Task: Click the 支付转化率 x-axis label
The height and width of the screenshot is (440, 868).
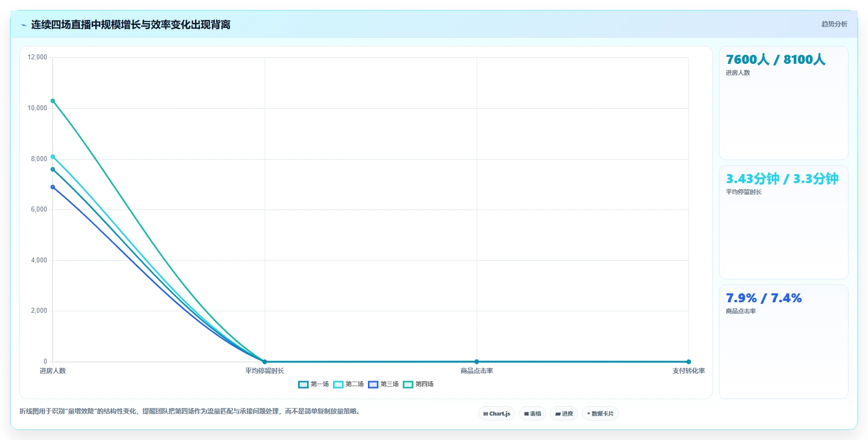Action: pos(689,371)
